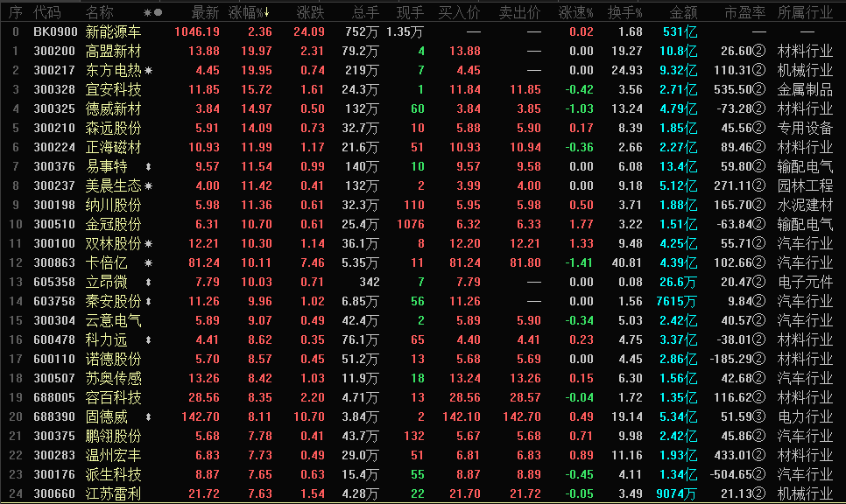This screenshot has height=504, width=846.
Task: Click the 园林工程 industry cell
Action: [x=805, y=186]
